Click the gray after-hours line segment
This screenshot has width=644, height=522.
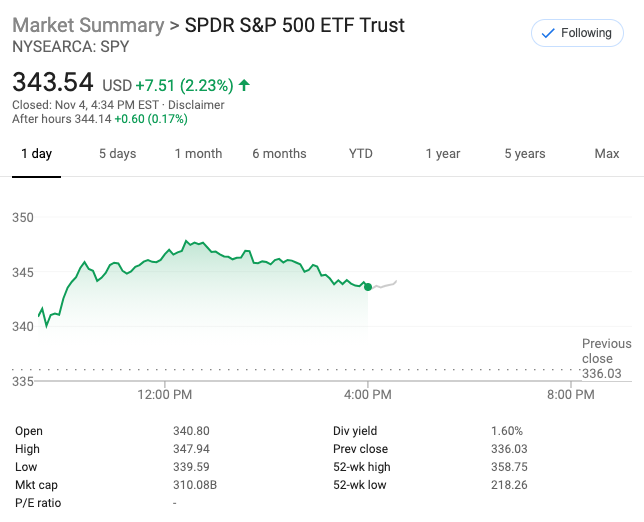(384, 285)
